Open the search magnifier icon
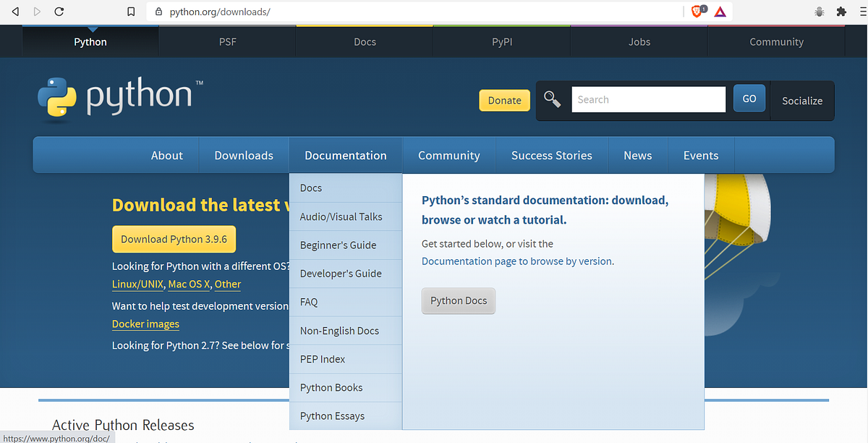868x443 pixels. point(552,100)
